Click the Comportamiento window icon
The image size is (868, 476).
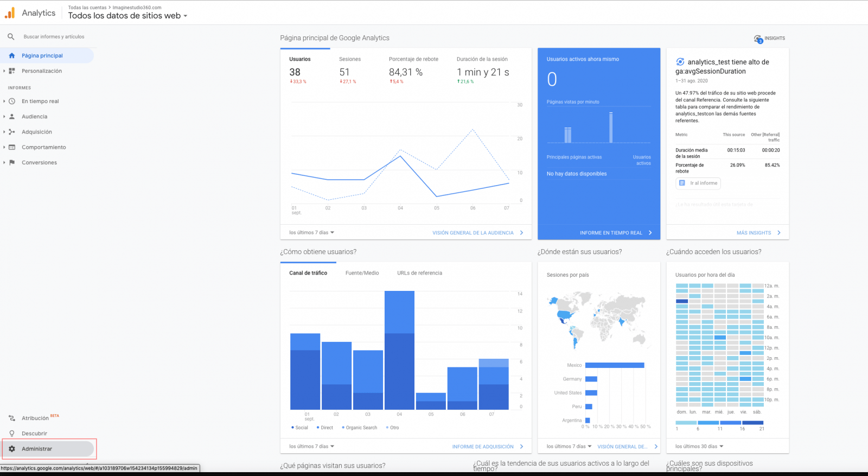coord(12,147)
